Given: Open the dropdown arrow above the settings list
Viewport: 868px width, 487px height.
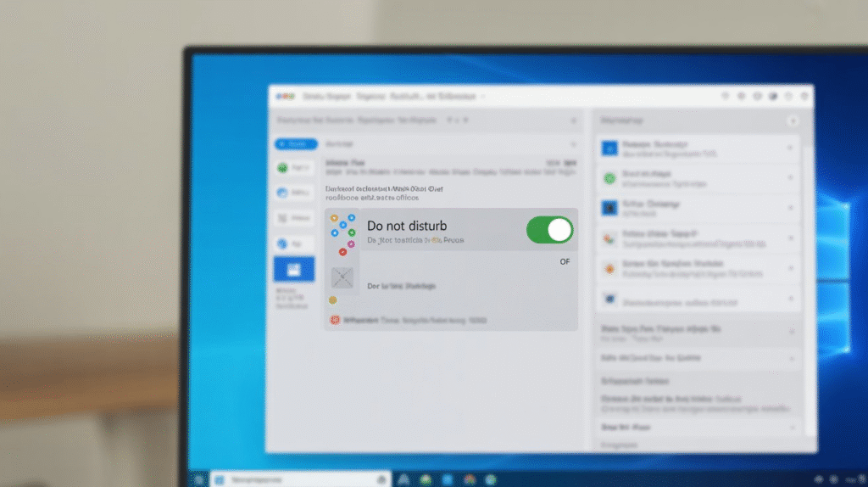Looking at the screenshot, I should (x=573, y=144).
